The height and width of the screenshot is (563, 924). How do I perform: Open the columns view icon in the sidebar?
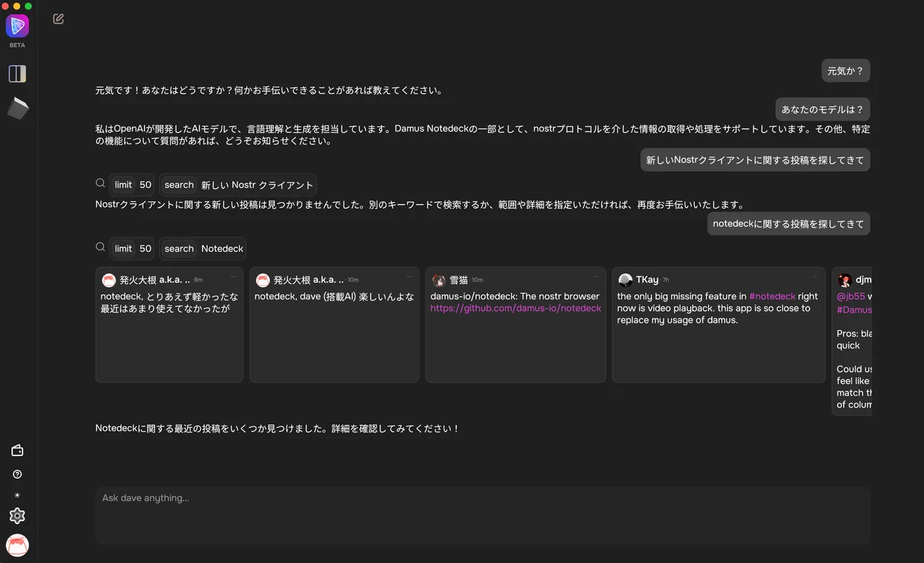[x=17, y=74]
